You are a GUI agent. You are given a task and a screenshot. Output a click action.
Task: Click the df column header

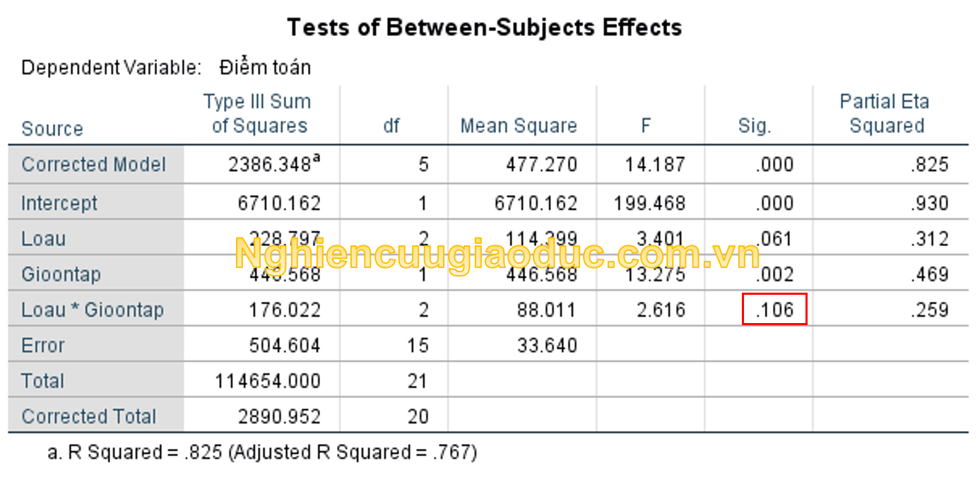391,127
